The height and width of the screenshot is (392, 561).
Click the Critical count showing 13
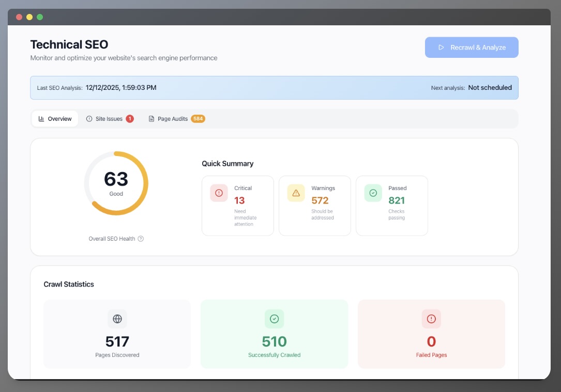[240, 200]
